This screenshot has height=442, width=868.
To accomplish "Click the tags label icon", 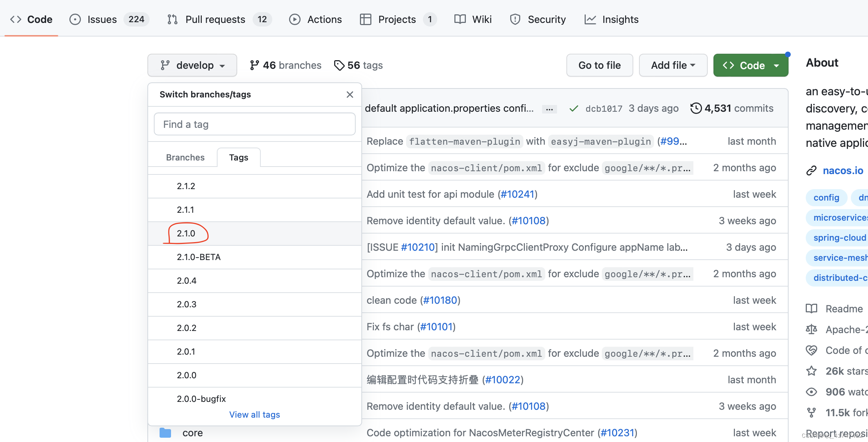I will 339,65.
